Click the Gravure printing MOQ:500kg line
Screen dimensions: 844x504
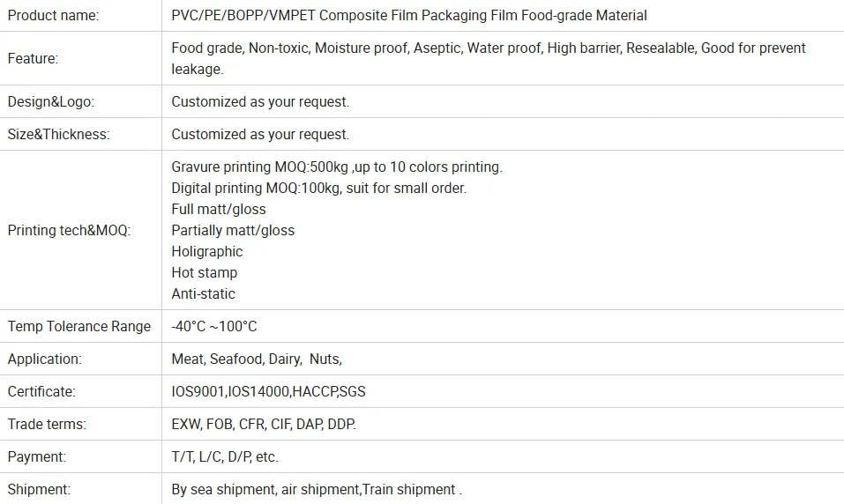click(x=337, y=167)
